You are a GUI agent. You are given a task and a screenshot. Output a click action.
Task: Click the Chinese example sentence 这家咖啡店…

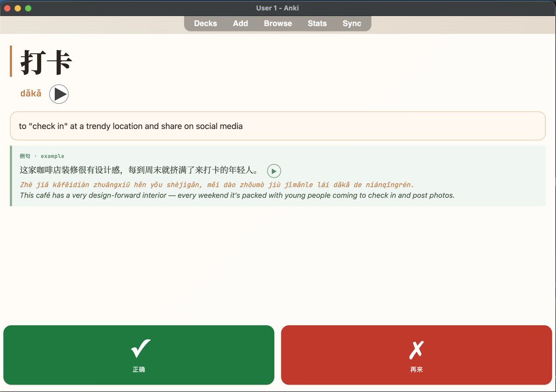[x=139, y=170]
